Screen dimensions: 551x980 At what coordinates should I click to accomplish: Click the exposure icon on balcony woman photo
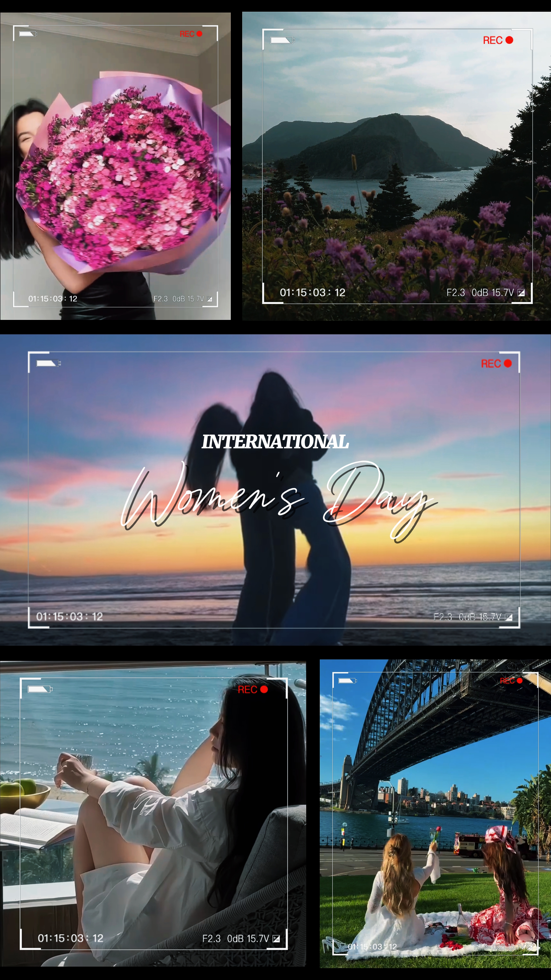[x=276, y=938]
